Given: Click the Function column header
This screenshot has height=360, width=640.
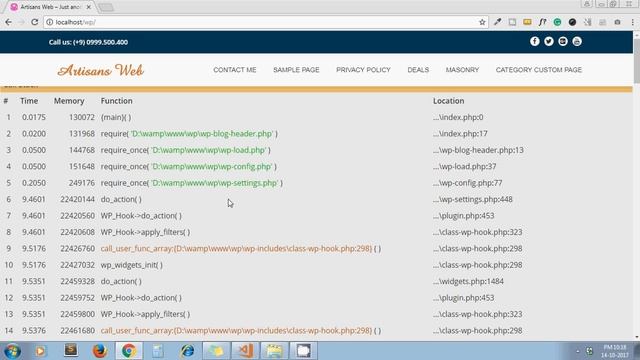Looking at the screenshot, I should click(x=116, y=101).
